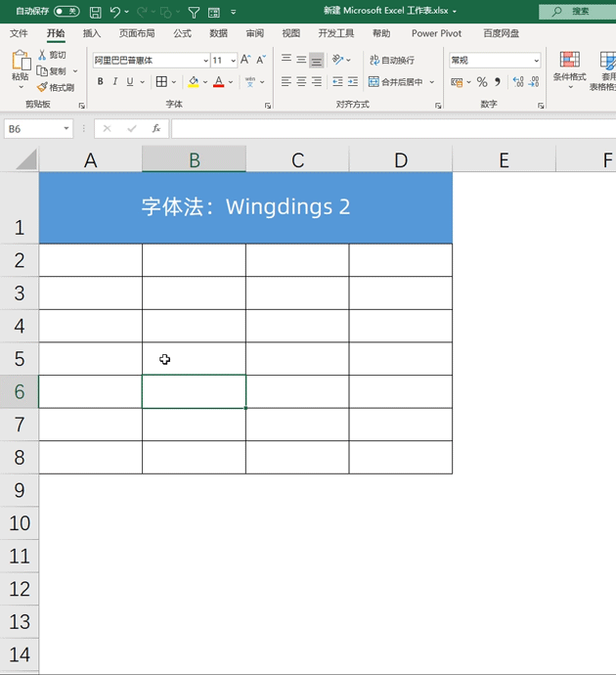Toggle Wrap Text (自动换行)
This screenshot has width=616, height=675.
pyautogui.click(x=392, y=60)
